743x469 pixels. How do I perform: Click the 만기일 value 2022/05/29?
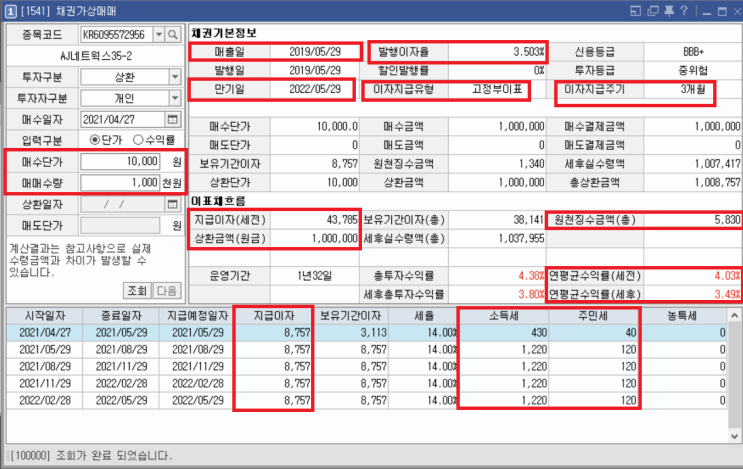point(315,89)
